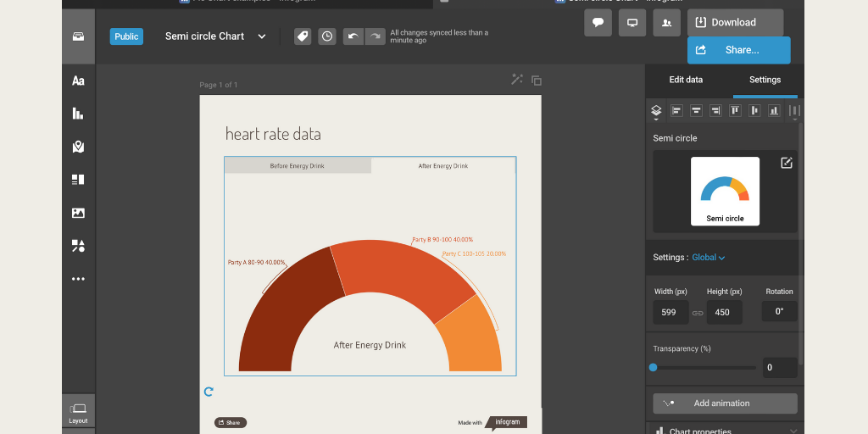This screenshot has height=434, width=868.
Task: Click the Public status button
Action: (x=127, y=36)
